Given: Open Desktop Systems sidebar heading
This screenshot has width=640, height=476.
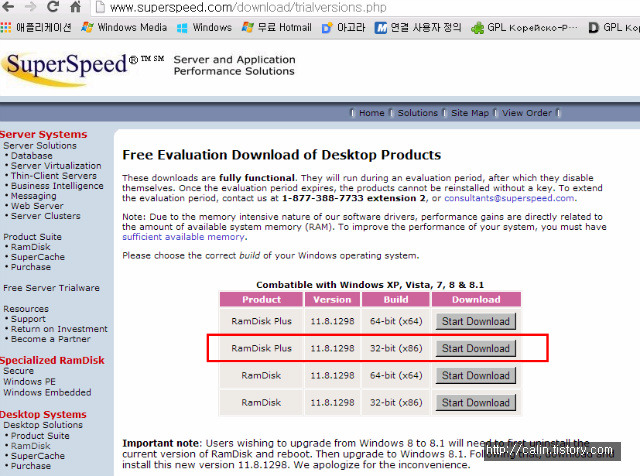Looking at the screenshot, I should click(43, 414).
